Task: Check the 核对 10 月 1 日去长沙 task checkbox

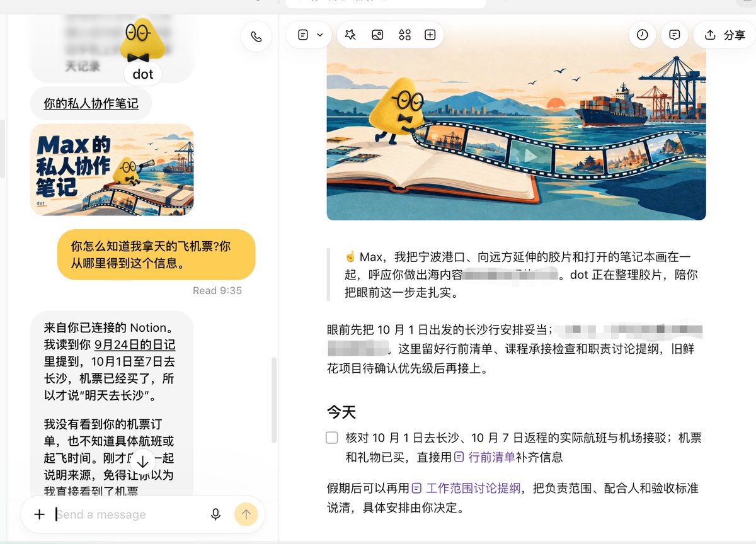Action: click(332, 438)
